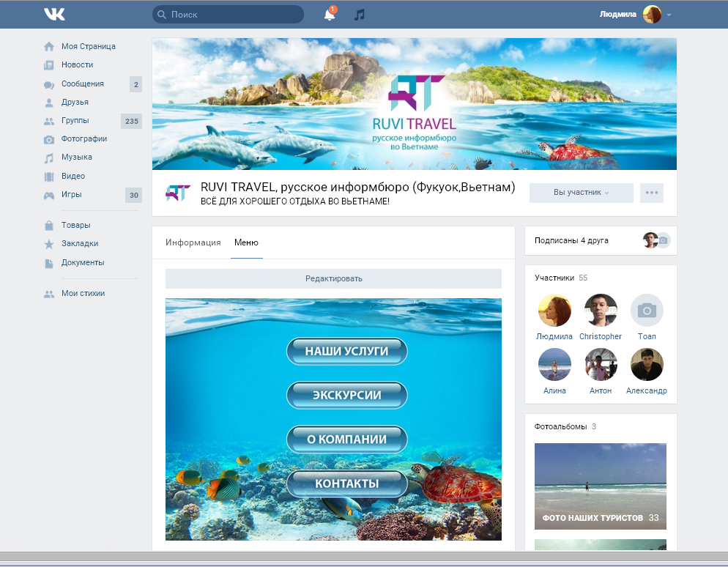728x567 pixels.
Task: Click member name Александр
Action: tap(646, 391)
